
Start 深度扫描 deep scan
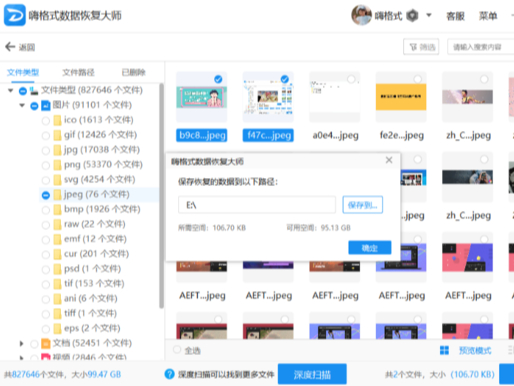(312, 374)
